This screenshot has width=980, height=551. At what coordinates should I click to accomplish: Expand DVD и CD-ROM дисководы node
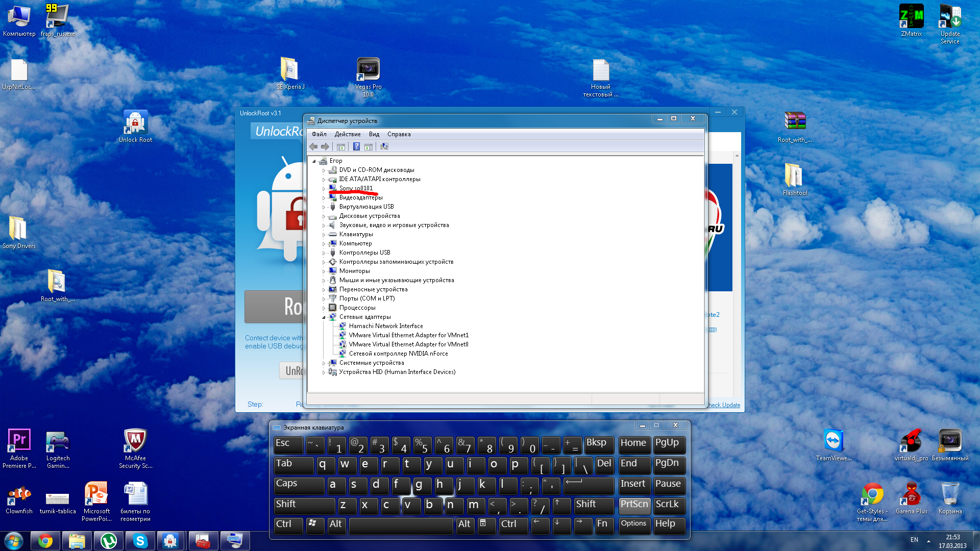coord(324,170)
